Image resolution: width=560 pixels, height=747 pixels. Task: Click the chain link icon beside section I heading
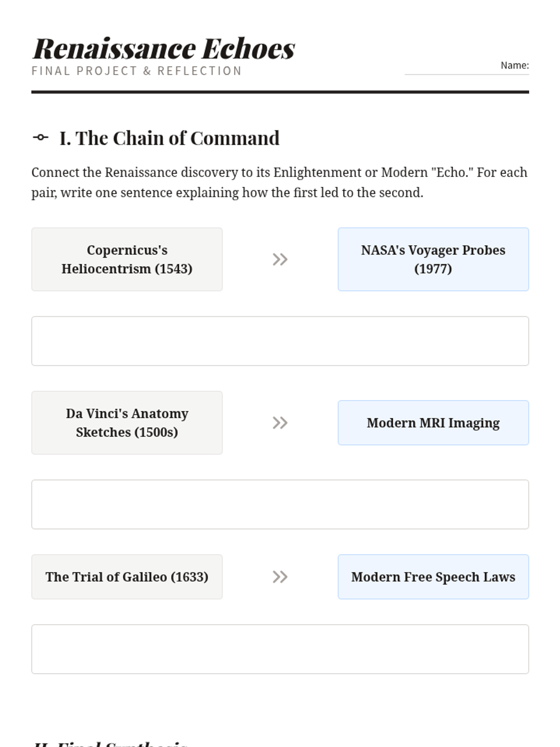41,137
